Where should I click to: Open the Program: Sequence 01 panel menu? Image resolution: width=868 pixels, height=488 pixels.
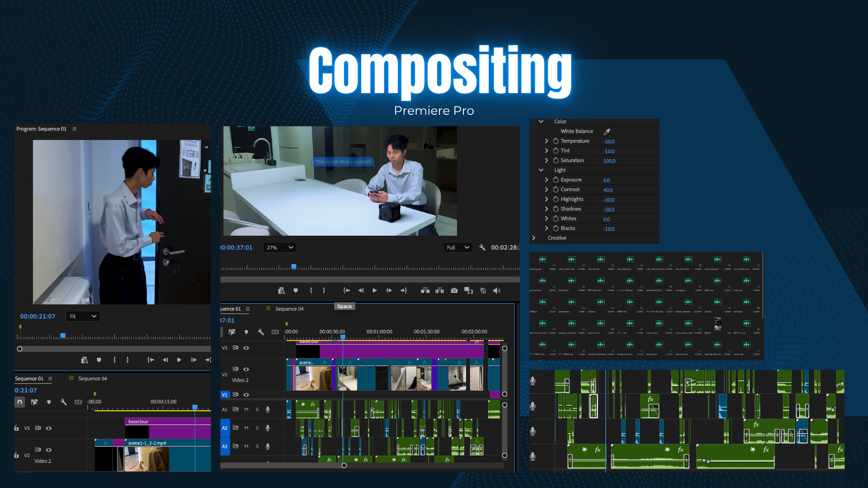point(75,129)
